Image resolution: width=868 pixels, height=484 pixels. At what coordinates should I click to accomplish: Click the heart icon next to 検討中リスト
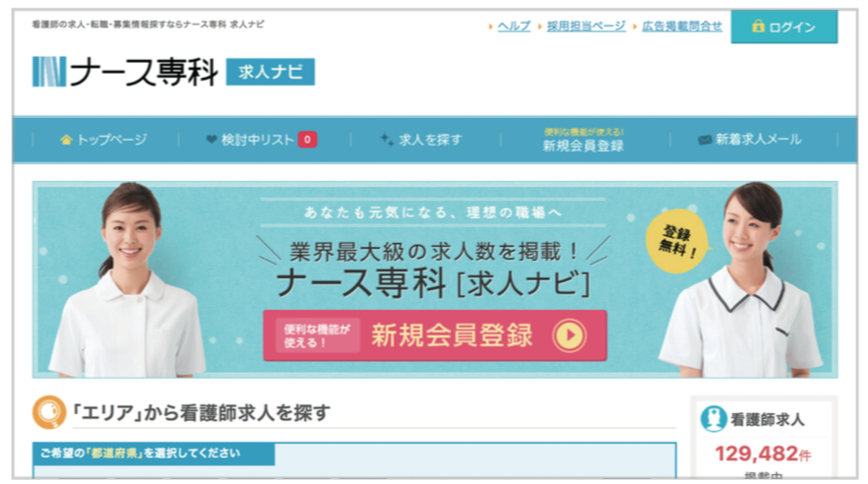point(211,140)
